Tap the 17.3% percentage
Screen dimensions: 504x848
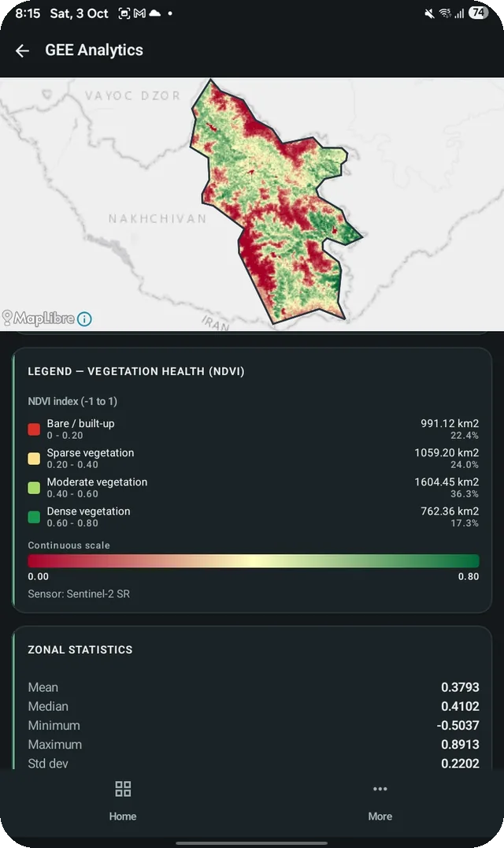(x=465, y=523)
